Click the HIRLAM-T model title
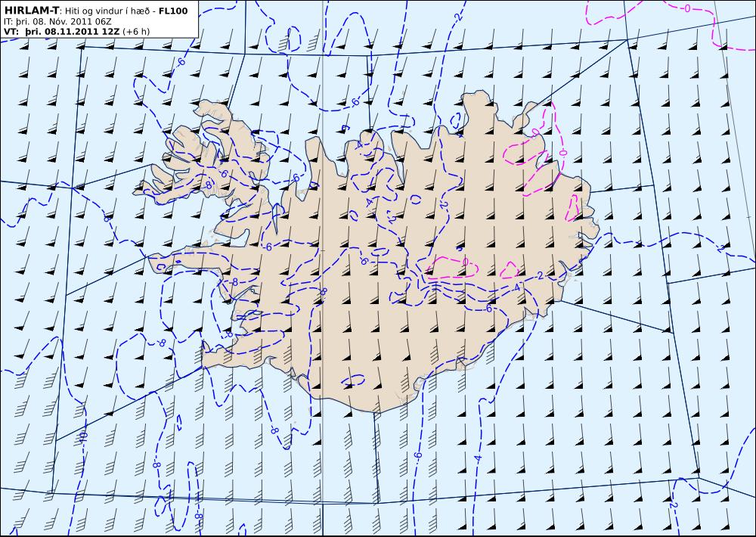 click(32, 11)
